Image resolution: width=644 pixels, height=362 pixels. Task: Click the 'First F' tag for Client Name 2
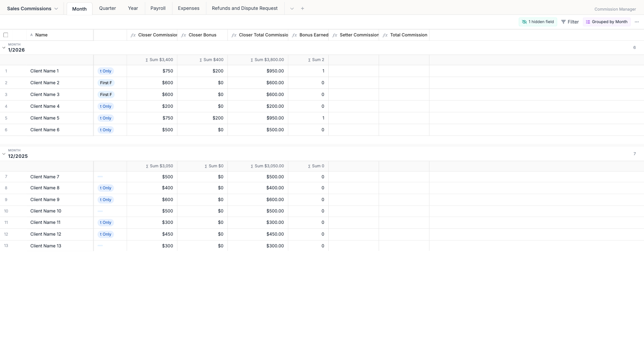coord(106,83)
